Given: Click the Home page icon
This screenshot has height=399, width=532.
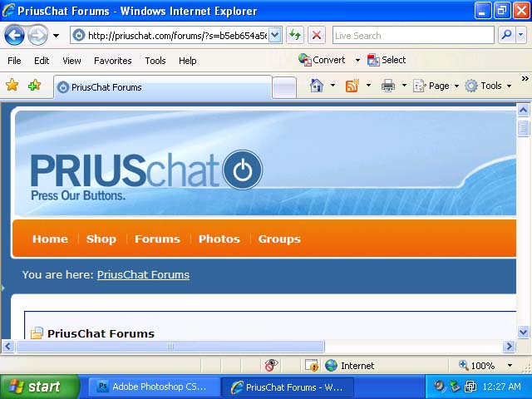Looking at the screenshot, I should coord(316,86).
